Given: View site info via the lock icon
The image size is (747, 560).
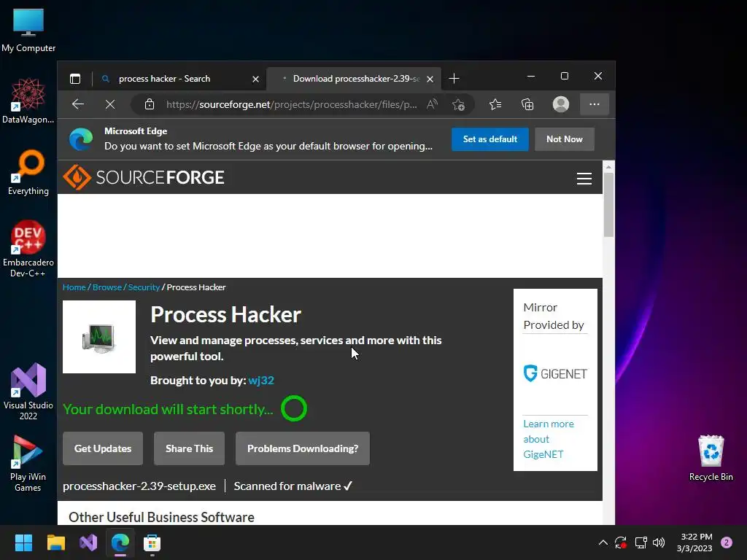Looking at the screenshot, I should point(150,104).
